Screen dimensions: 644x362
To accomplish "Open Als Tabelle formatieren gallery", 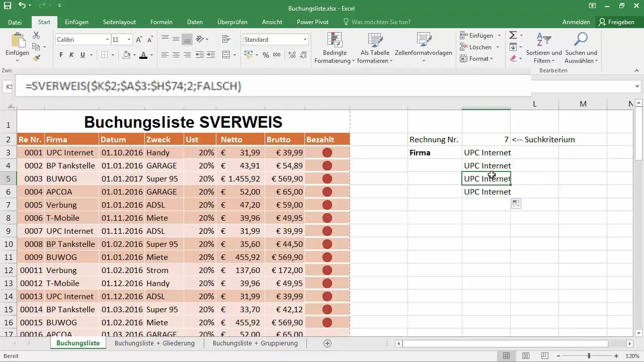I will [x=375, y=49].
